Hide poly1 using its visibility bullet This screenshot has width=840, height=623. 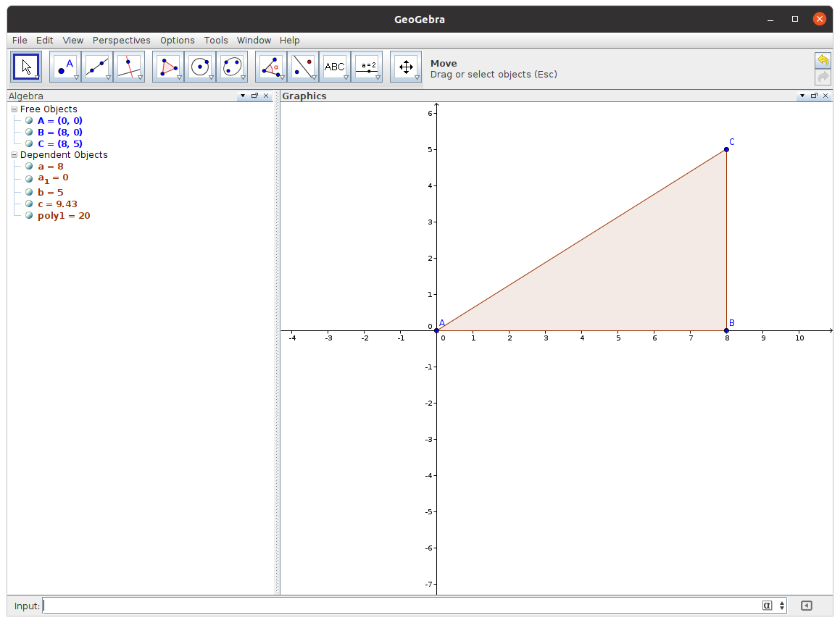29,216
